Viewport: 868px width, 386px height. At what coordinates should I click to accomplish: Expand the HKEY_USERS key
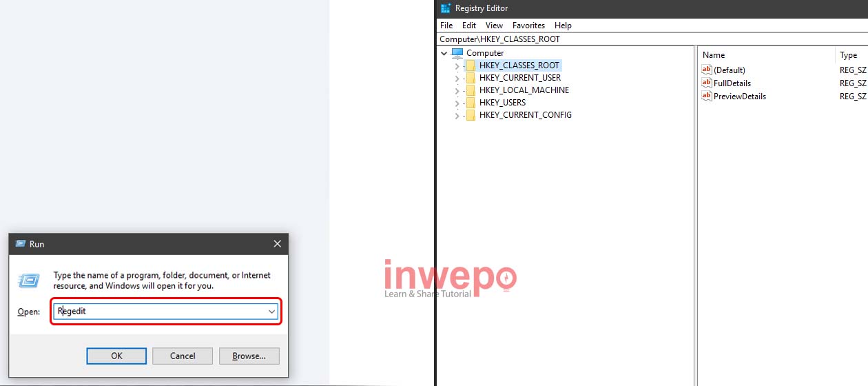point(457,103)
